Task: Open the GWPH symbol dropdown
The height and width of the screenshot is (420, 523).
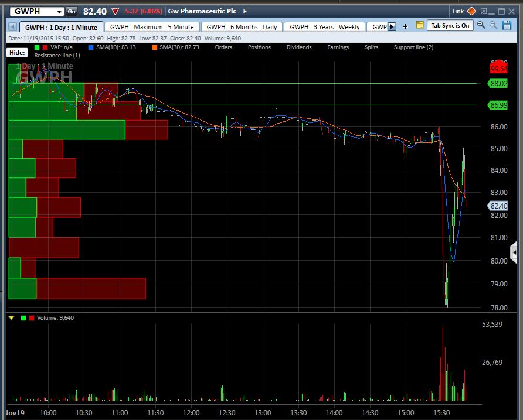Action: tap(59, 12)
